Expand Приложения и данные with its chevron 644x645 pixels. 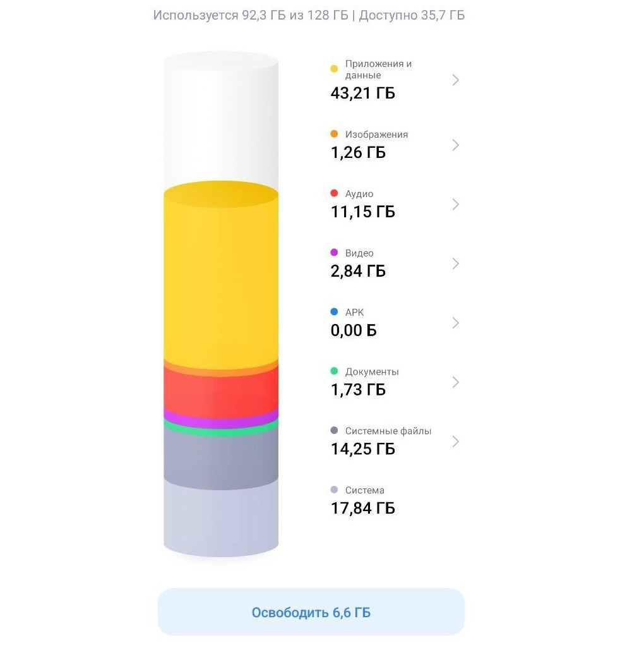pos(455,80)
